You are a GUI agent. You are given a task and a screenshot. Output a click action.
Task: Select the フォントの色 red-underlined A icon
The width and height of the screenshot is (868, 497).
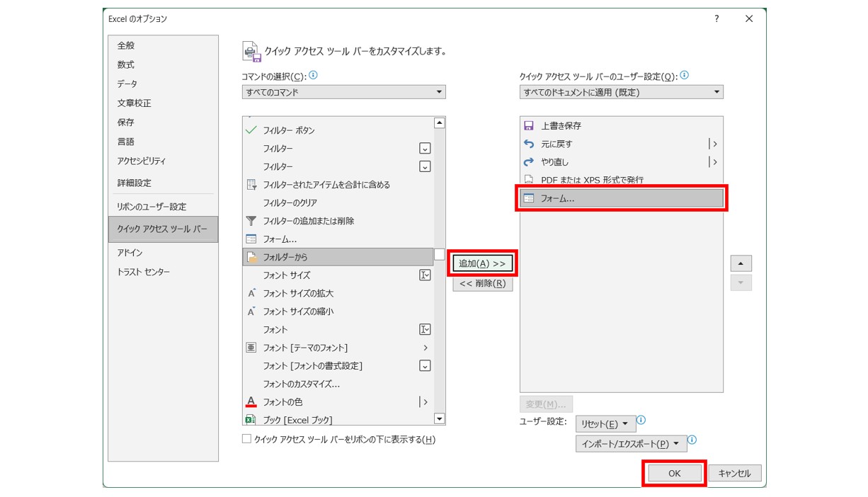(251, 402)
